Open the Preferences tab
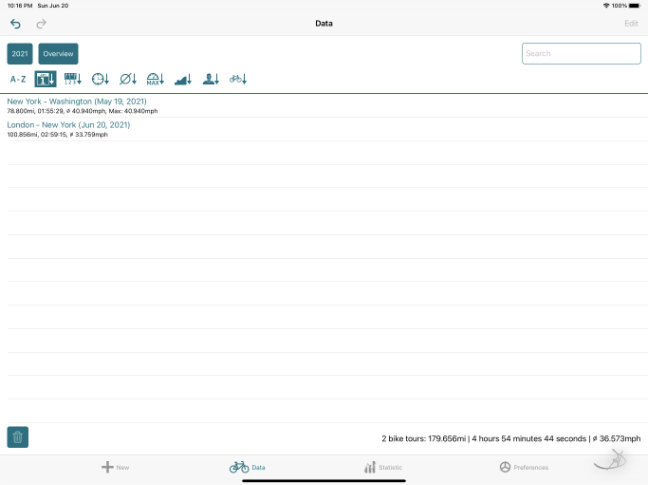This screenshot has height=485, width=648. pyautogui.click(x=523, y=467)
